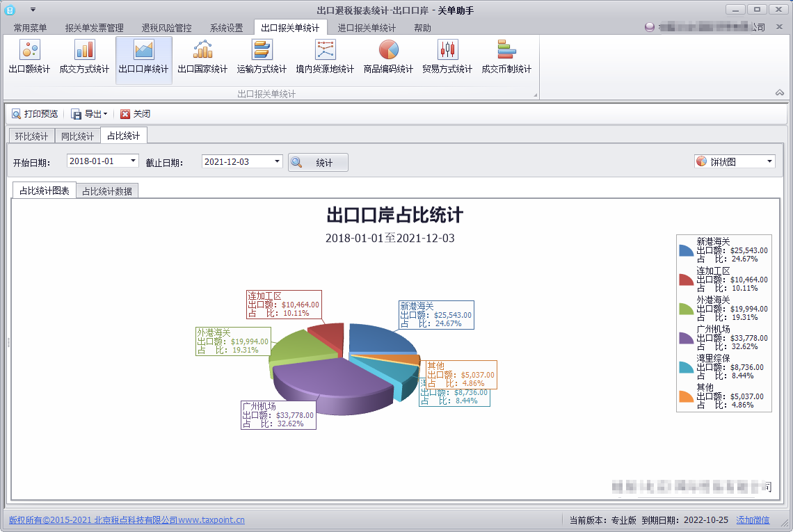The height and width of the screenshot is (532, 793).
Task: Click the 添加微信 link
Action: point(753,520)
